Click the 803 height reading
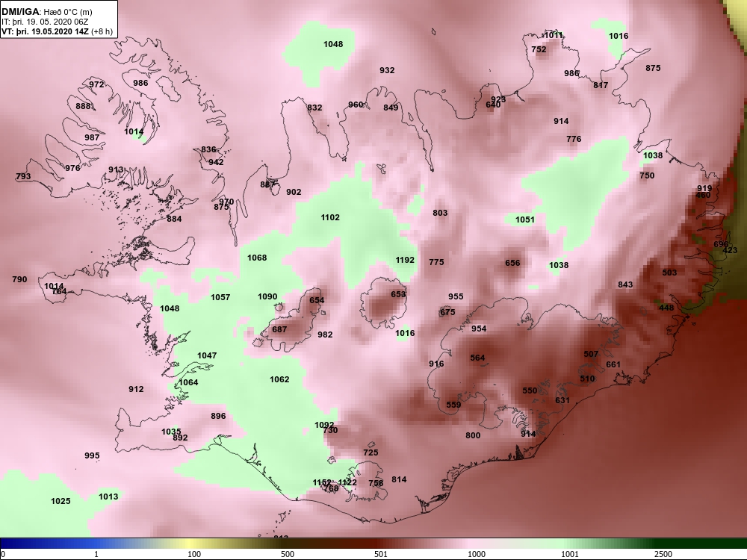This screenshot has height=560, width=747. point(440,213)
